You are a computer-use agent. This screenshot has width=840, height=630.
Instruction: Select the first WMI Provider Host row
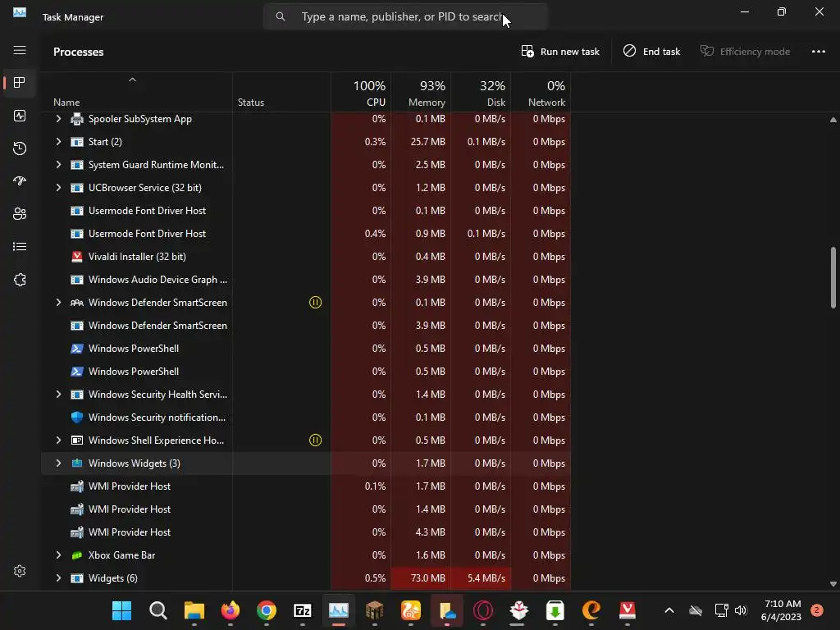[306, 486]
